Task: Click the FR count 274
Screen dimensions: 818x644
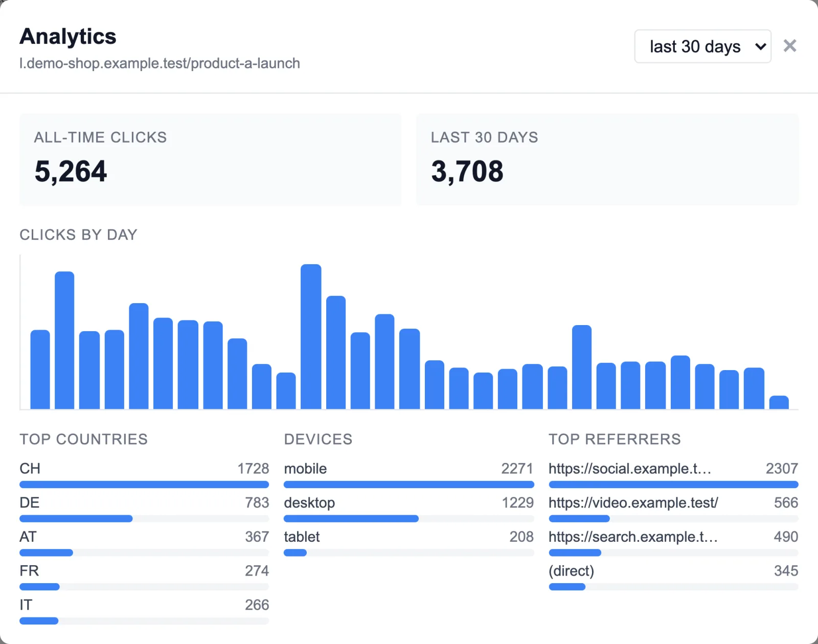Action: click(x=257, y=571)
